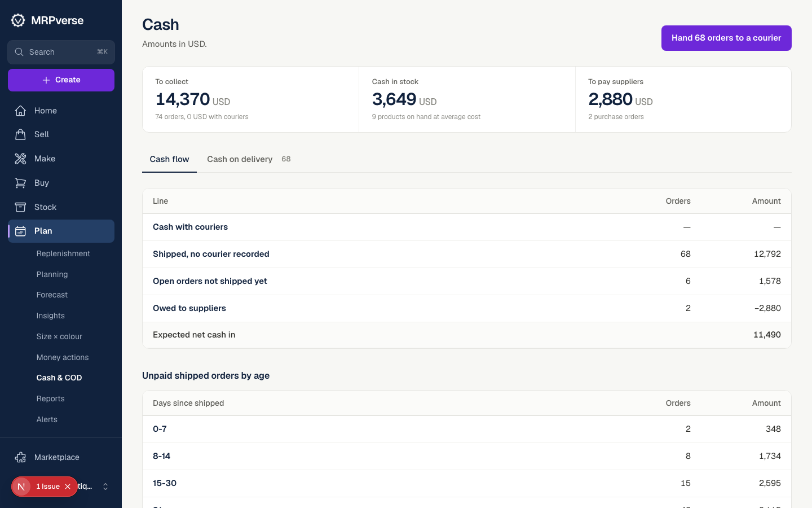The image size is (812, 508).
Task: Click the Owed to suppliers row
Action: 467,308
